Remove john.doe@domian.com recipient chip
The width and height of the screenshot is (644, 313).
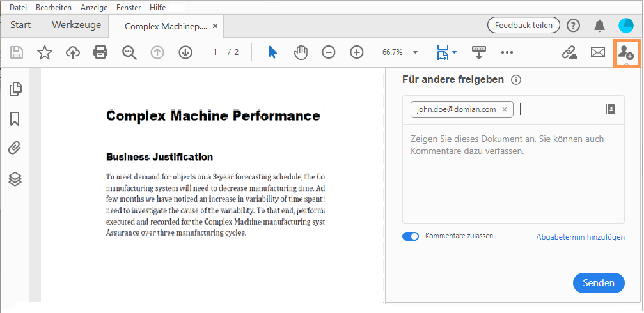[x=505, y=109]
